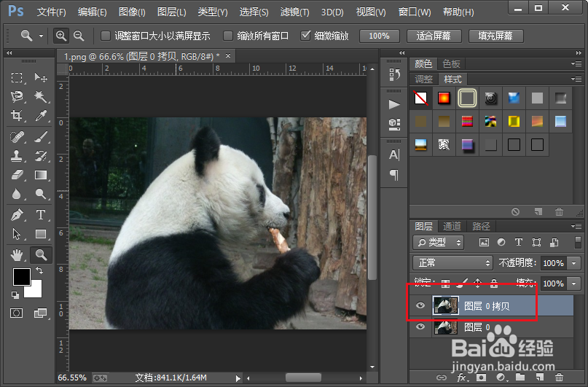Select the Path Selection tool
588x387 pixels.
pyautogui.click(x=17, y=234)
